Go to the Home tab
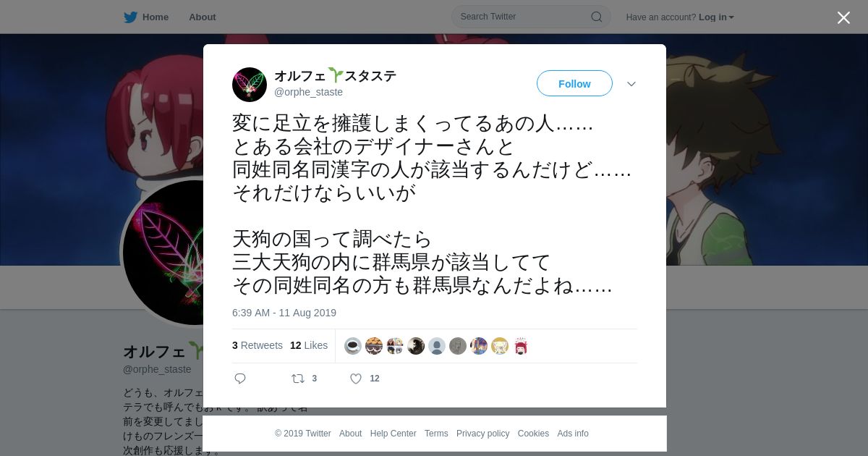 pyautogui.click(x=156, y=17)
